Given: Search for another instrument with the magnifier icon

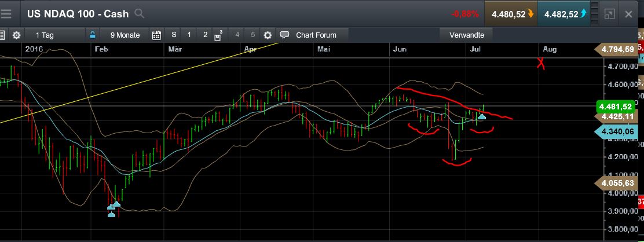Looking at the screenshot, I should tap(140, 13).
